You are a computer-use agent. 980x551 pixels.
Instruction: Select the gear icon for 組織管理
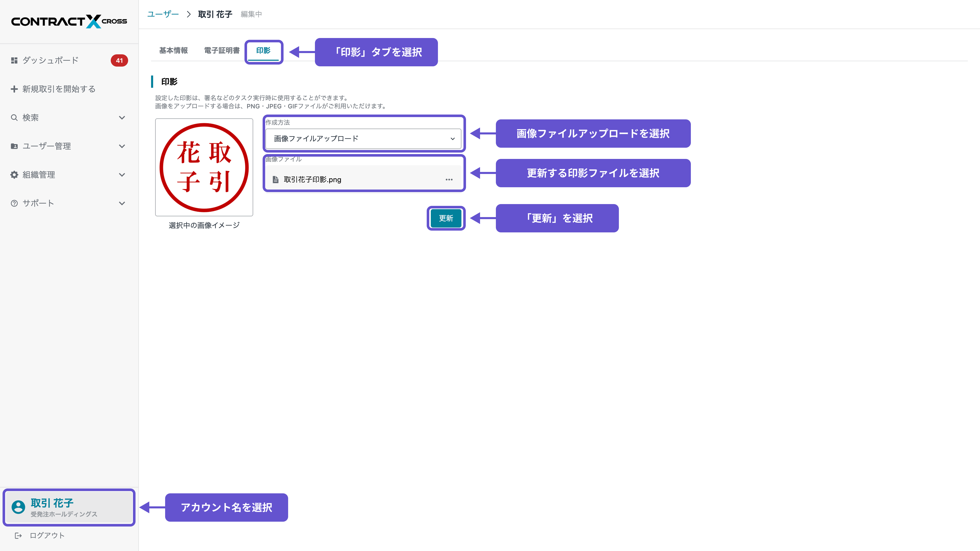click(14, 174)
